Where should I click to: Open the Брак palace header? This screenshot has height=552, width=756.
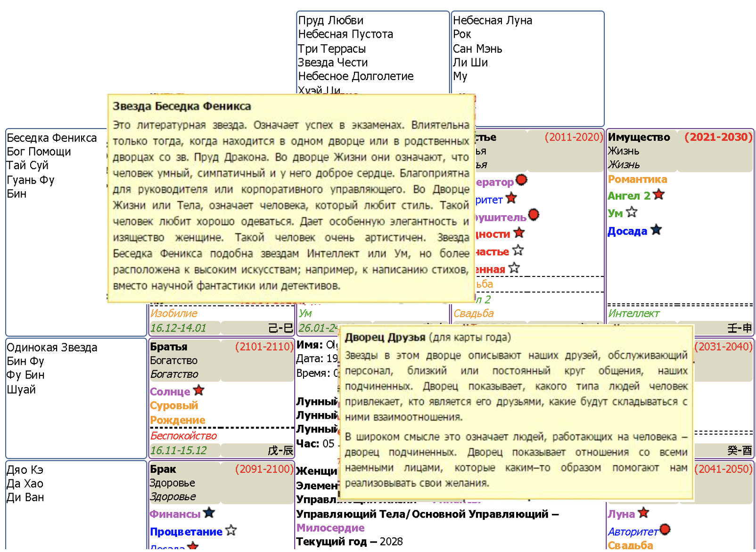pyautogui.click(x=163, y=470)
